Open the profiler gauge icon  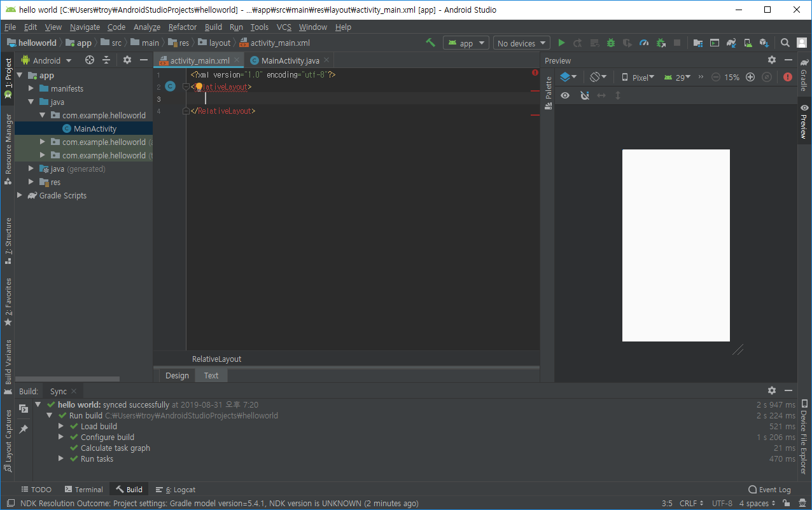point(644,43)
